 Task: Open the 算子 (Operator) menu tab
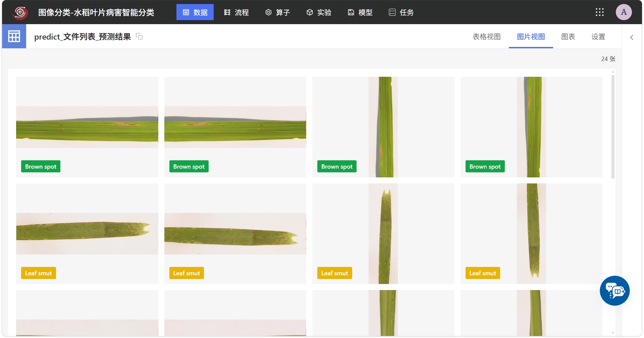coord(277,12)
